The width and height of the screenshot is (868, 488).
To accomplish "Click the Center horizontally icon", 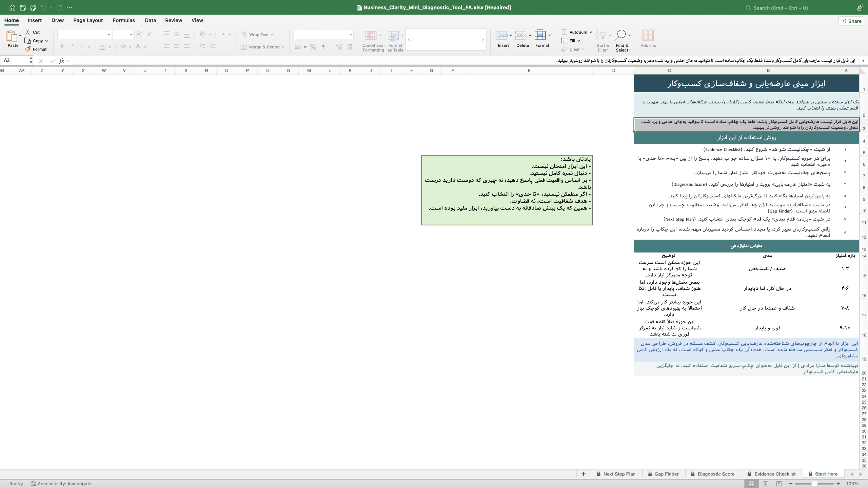I will coord(177,47).
